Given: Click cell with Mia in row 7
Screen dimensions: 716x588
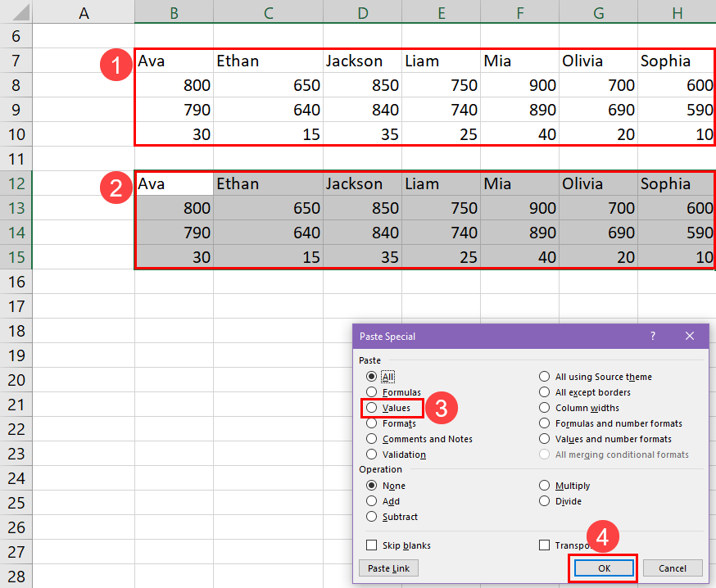Looking at the screenshot, I should coord(519,61).
